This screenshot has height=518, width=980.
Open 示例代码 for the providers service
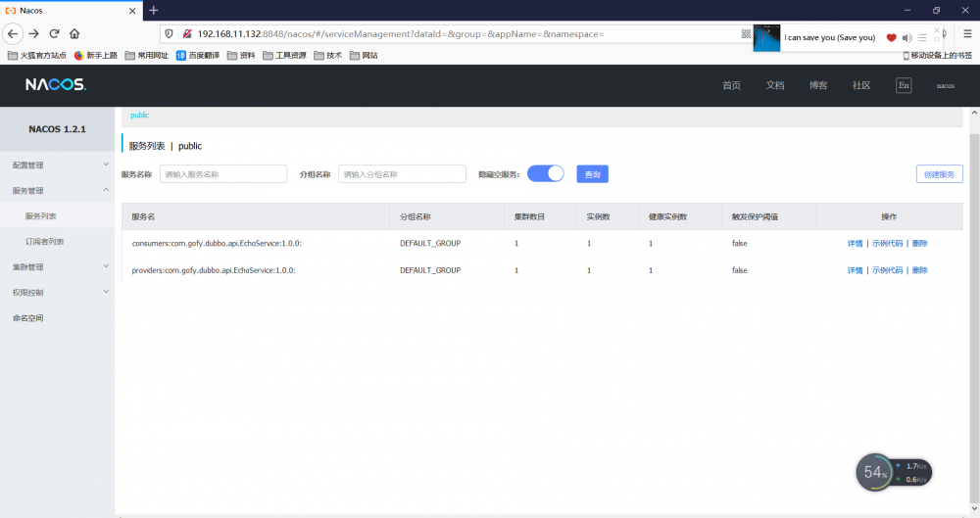click(x=888, y=270)
